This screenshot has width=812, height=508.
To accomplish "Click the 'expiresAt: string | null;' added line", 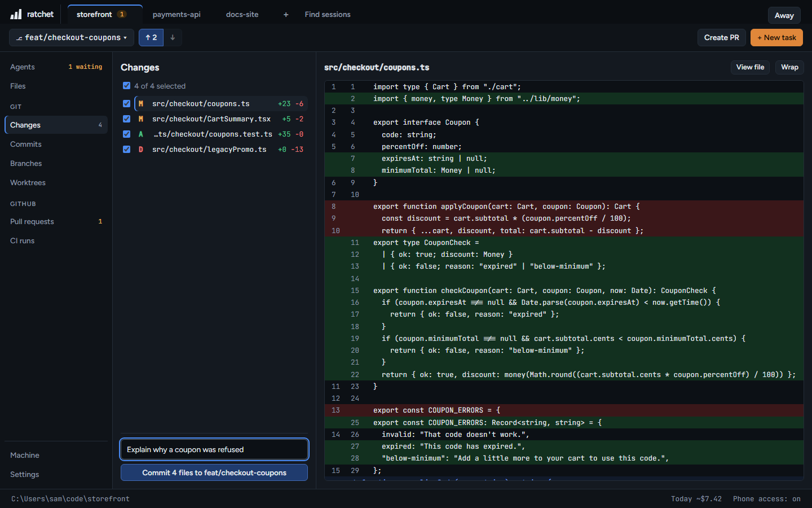I will point(564,159).
